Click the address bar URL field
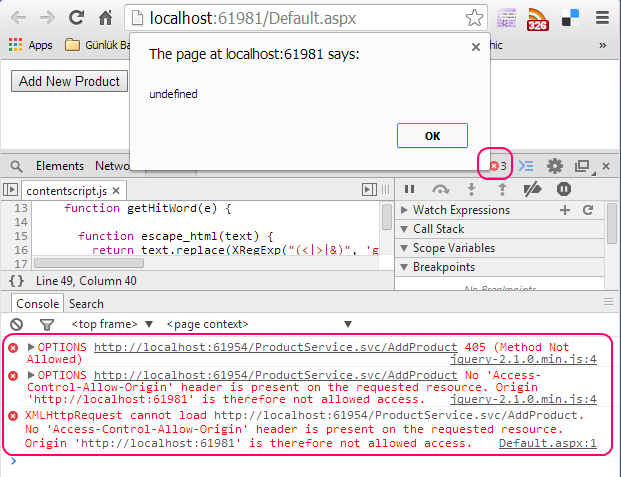This screenshot has height=477, width=621. (x=306, y=18)
